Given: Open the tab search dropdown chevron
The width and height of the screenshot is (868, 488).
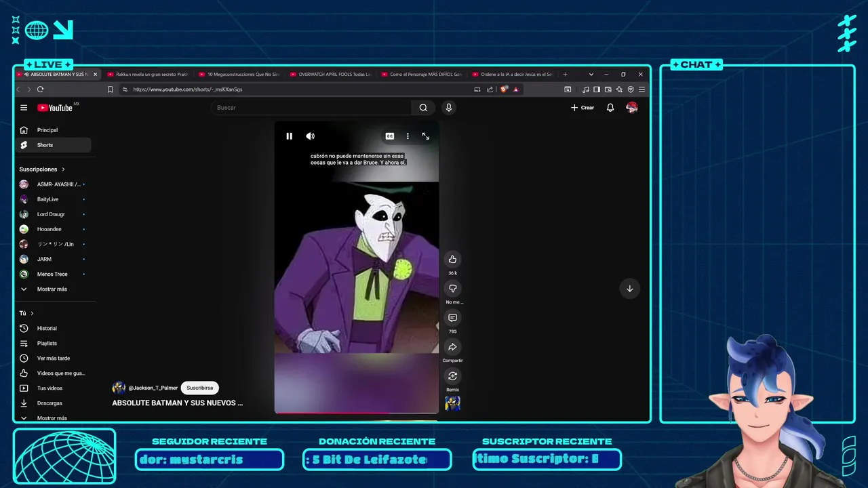Looking at the screenshot, I should 591,74.
